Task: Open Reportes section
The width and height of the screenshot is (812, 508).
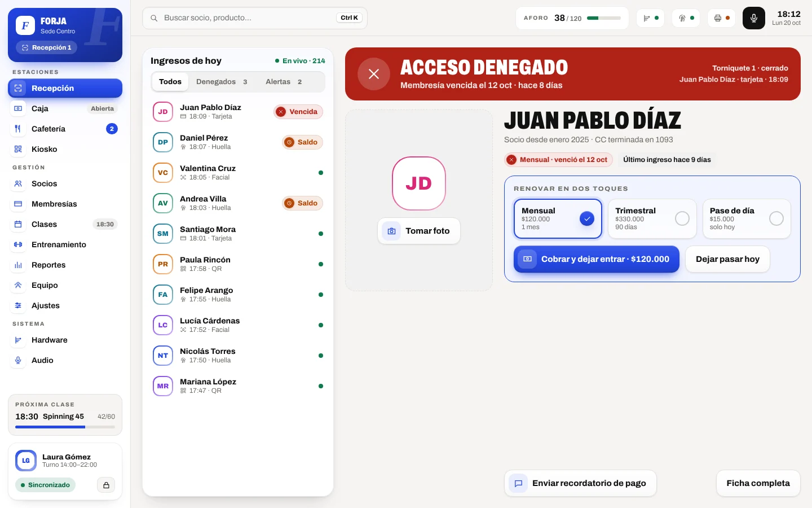Action: tap(65, 265)
